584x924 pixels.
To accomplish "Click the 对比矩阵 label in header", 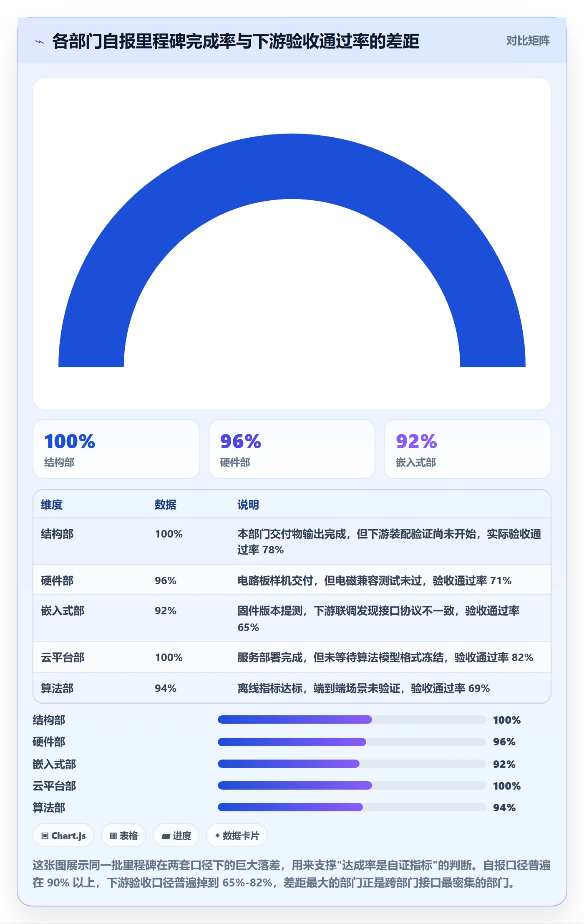I will [528, 41].
